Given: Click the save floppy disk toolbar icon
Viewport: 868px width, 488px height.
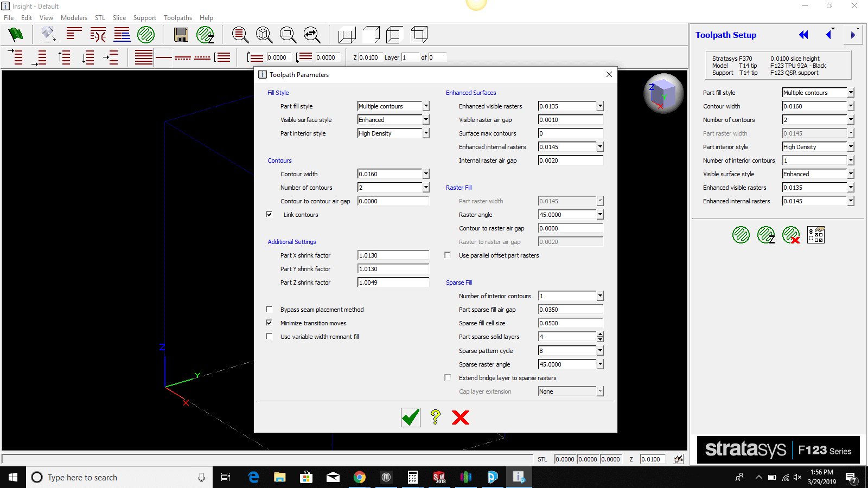Looking at the screenshot, I should pos(181,35).
